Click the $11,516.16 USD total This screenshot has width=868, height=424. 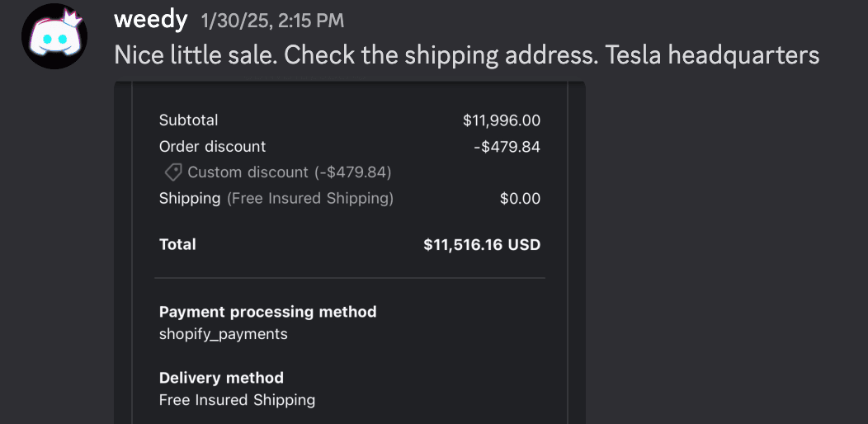[x=482, y=244]
